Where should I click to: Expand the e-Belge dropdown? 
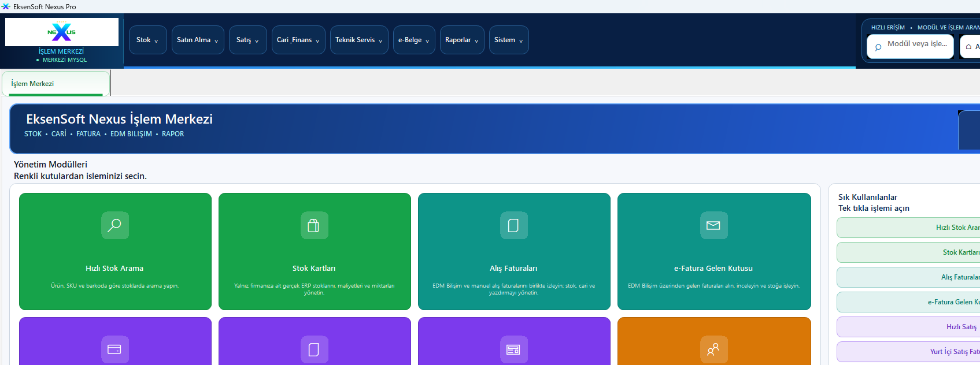pyautogui.click(x=414, y=40)
